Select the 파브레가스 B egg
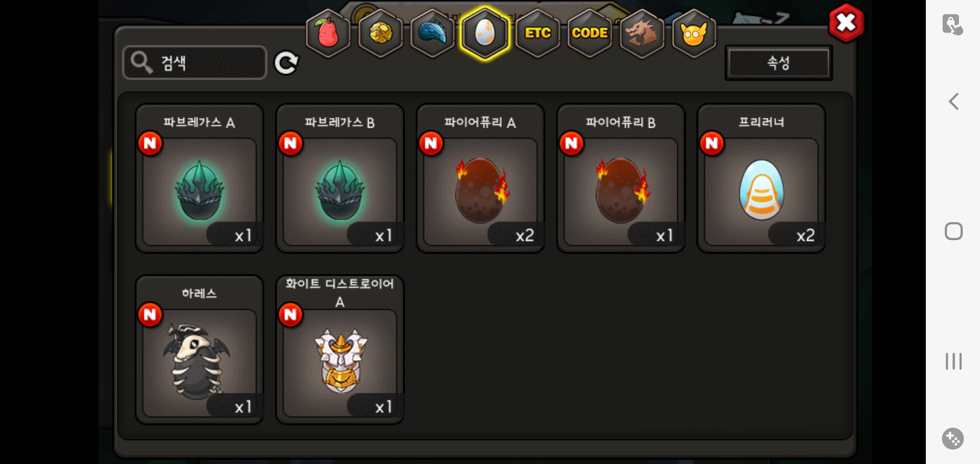 pos(340,178)
